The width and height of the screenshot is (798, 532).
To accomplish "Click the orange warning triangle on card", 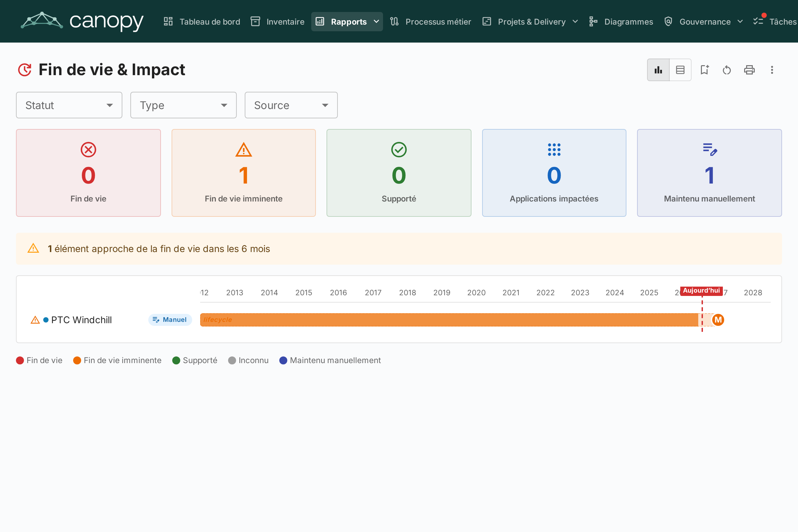I will click(244, 150).
